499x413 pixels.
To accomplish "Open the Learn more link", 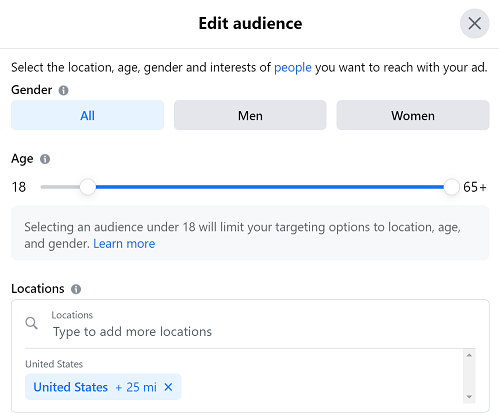I will click(124, 244).
